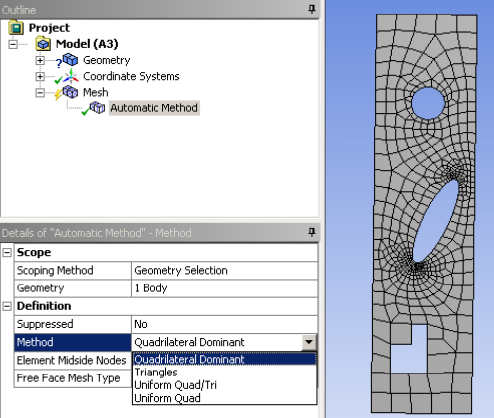
Task: Click the Model (A3) cube icon
Action: [43, 44]
